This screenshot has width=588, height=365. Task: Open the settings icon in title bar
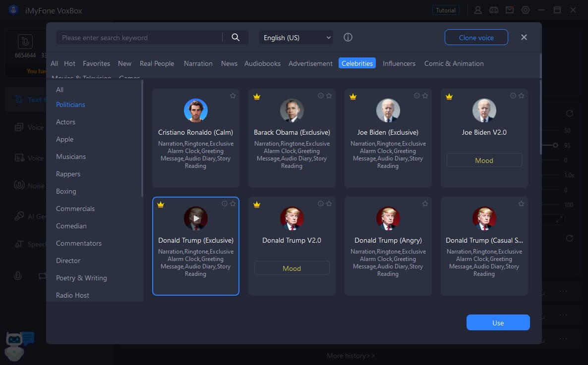coord(526,10)
